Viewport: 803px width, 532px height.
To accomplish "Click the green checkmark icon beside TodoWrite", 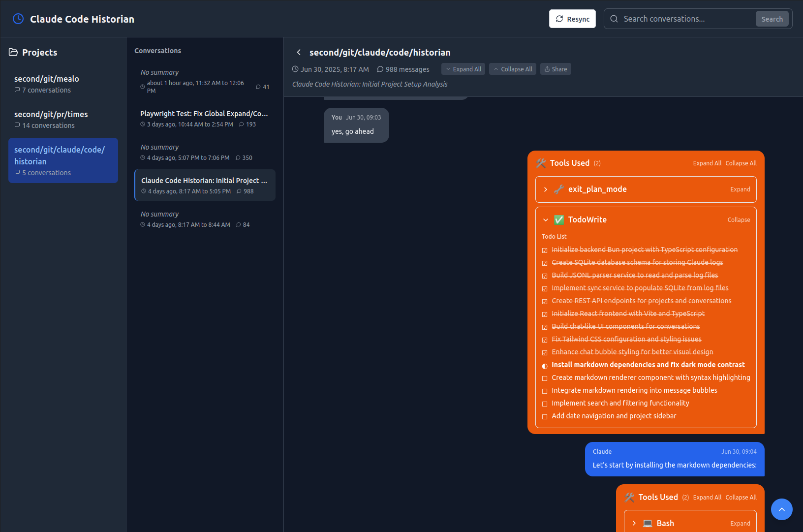I will click(559, 220).
